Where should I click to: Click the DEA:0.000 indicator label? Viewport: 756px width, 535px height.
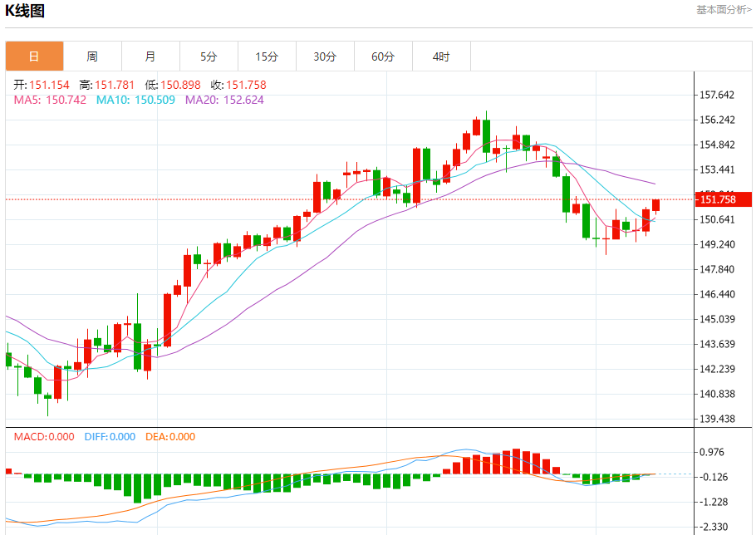tap(170, 437)
